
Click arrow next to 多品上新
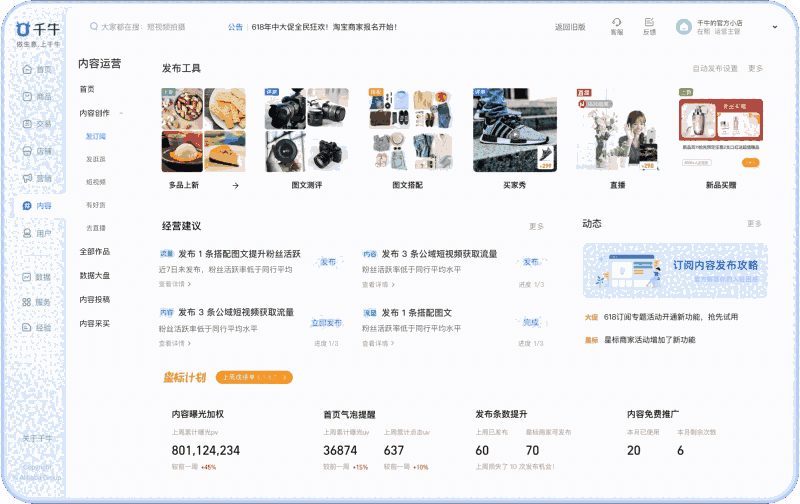click(x=235, y=185)
